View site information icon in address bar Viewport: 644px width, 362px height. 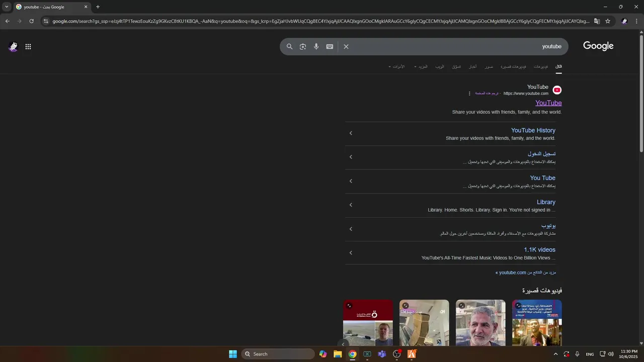point(46,21)
